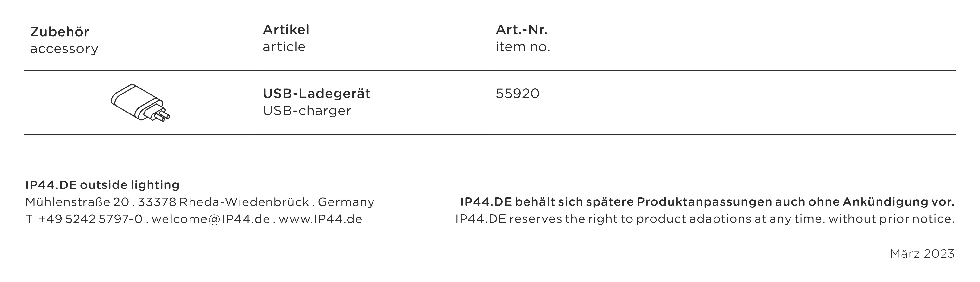Click the IP44.DE outside lighting heading
This screenshot has height=282, width=980.
click(102, 185)
